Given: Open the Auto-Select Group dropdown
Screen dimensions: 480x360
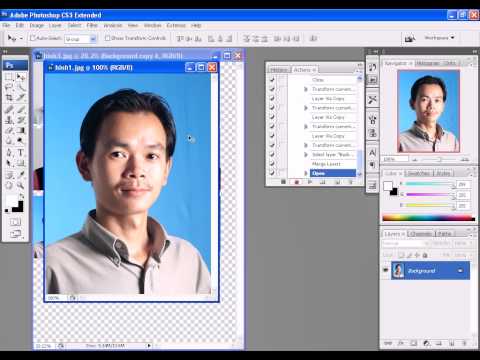Looking at the screenshot, I should click(x=80, y=39).
